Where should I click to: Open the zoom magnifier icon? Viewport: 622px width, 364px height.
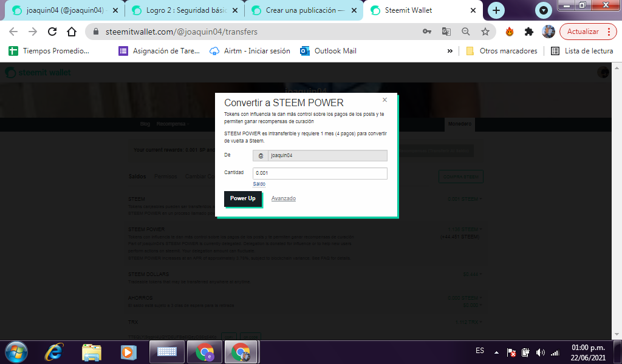(466, 32)
